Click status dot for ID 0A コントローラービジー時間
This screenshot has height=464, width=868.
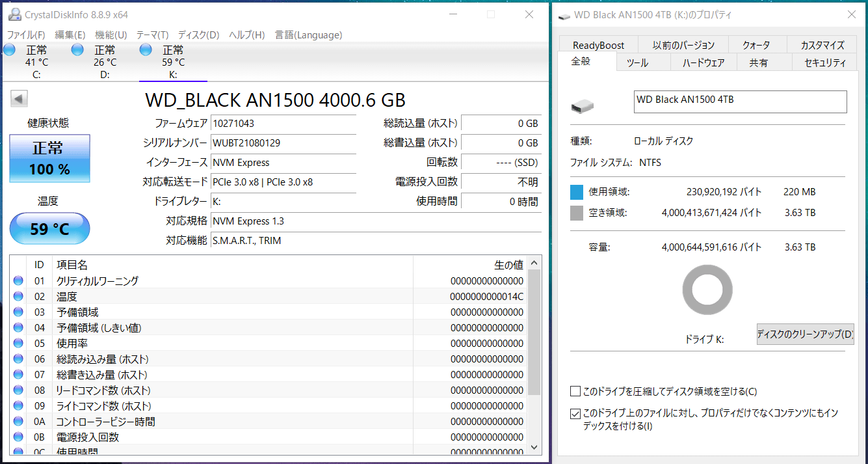18,422
